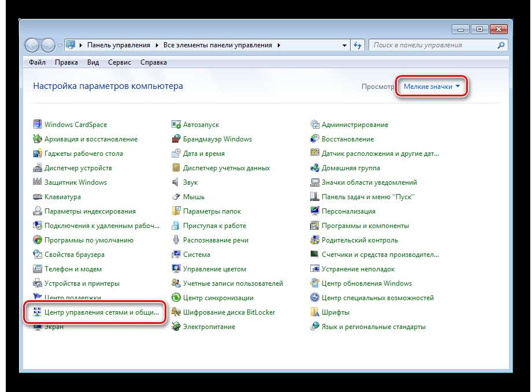Click Панель управления breadcrumb segment
Viewport: 532px width, 392px height.
click(118, 45)
